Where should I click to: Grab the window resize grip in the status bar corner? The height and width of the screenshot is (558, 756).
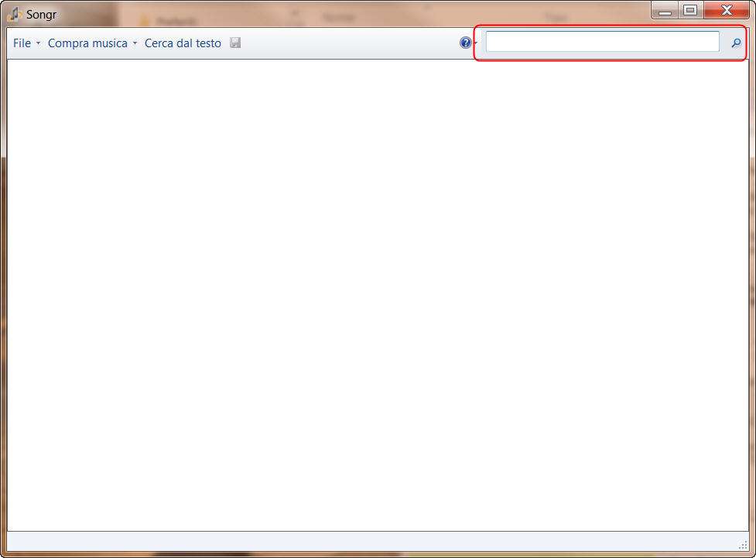point(743,545)
